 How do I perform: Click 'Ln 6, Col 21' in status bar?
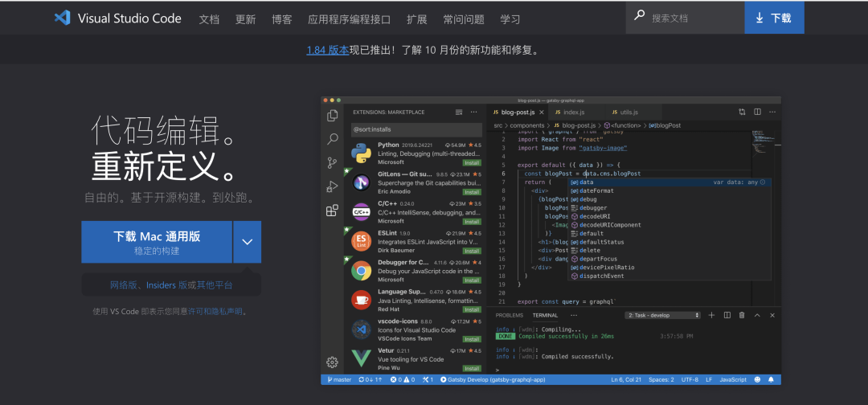coord(626,379)
